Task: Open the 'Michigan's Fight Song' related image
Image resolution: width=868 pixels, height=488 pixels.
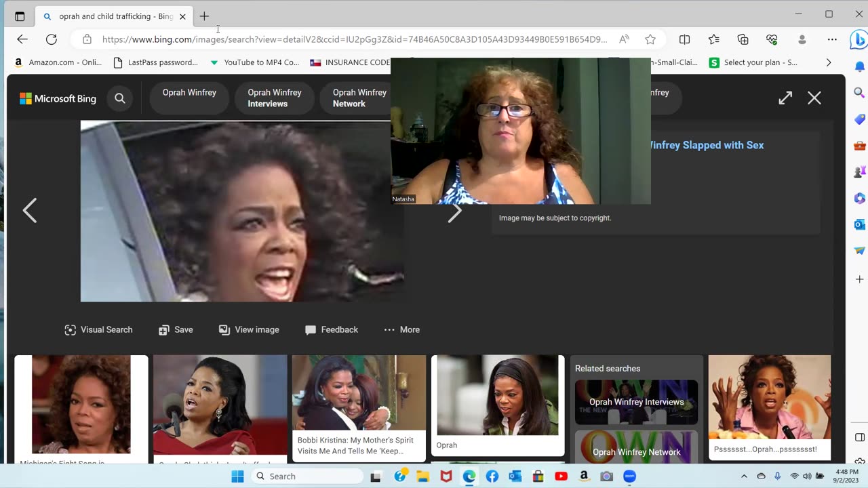Action: tap(81, 409)
